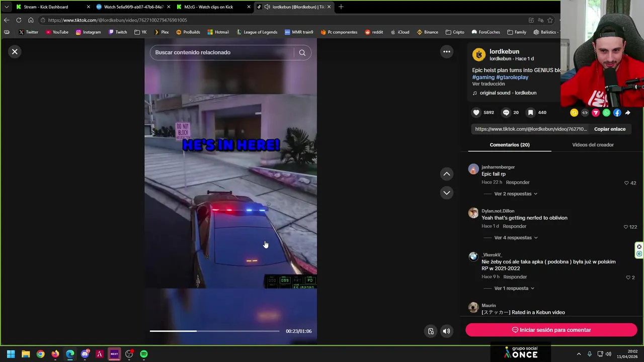Open comments via speech bubble icon
Image resolution: width=644 pixels, height=362 pixels.
click(x=506, y=113)
